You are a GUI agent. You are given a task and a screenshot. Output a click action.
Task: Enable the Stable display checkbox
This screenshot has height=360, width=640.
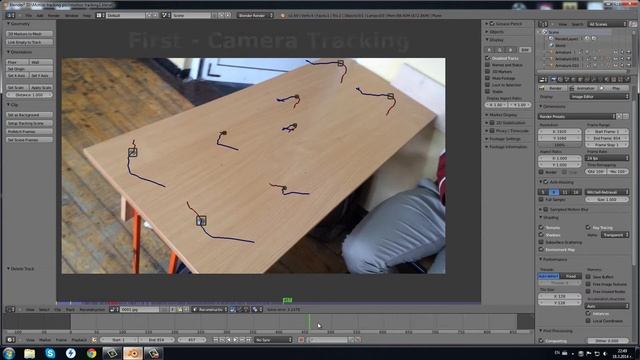click(487, 91)
